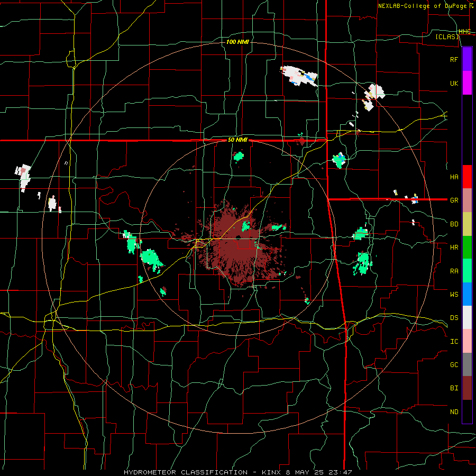The image size is (476, 476).
Task: Click the "BI" legend label
Action: (454, 388)
